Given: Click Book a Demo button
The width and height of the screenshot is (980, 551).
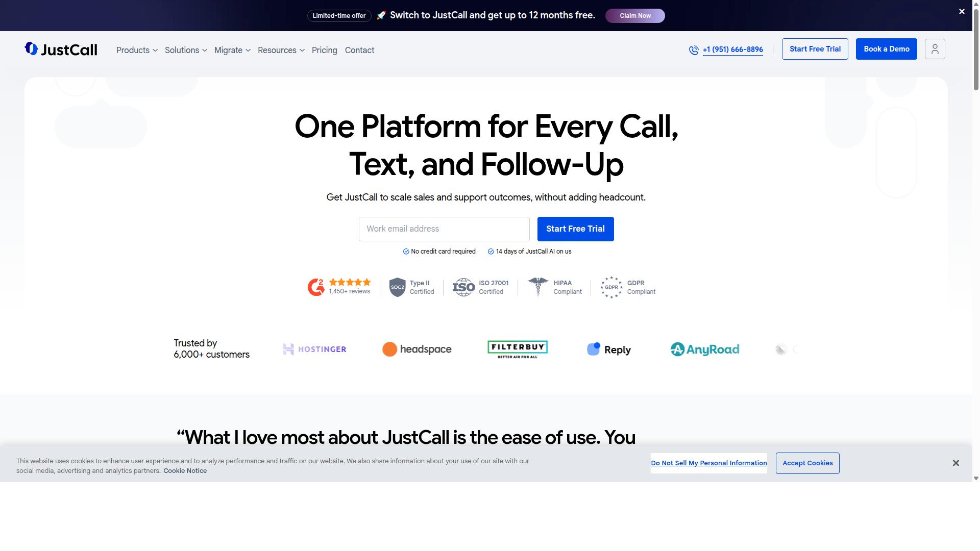Looking at the screenshot, I should (886, 49).
